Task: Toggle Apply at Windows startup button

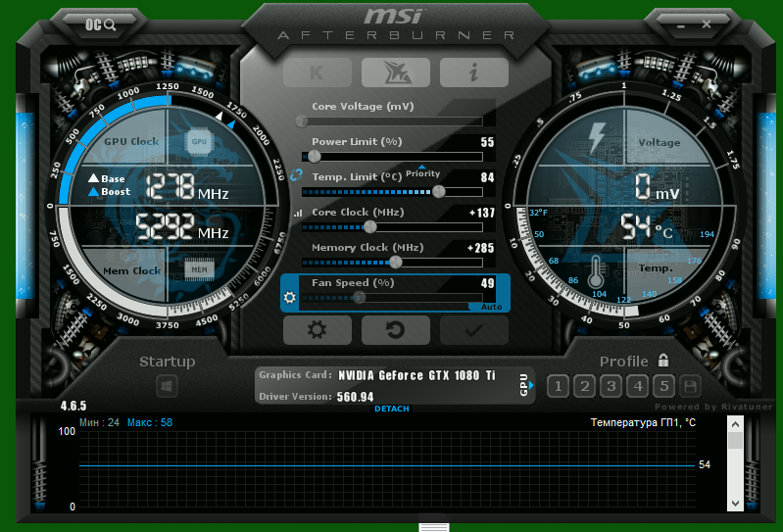Action: (167, 386)
